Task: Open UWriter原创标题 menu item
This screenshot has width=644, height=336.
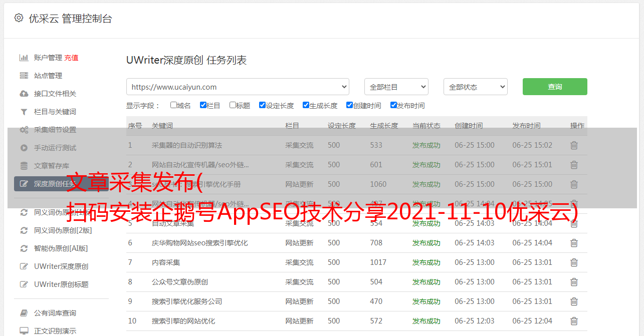Action: 61,284
